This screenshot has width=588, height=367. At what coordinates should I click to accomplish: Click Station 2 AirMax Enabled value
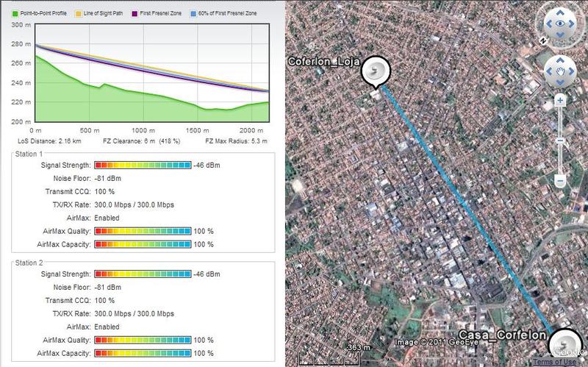107,327
